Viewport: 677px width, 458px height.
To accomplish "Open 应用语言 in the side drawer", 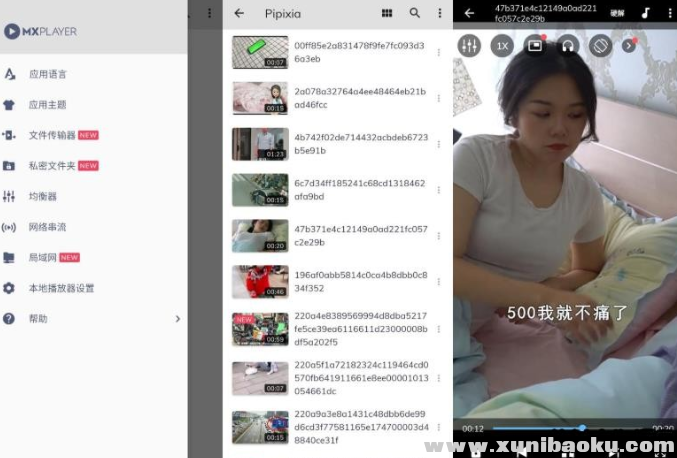I will click(x=48, y=74).
